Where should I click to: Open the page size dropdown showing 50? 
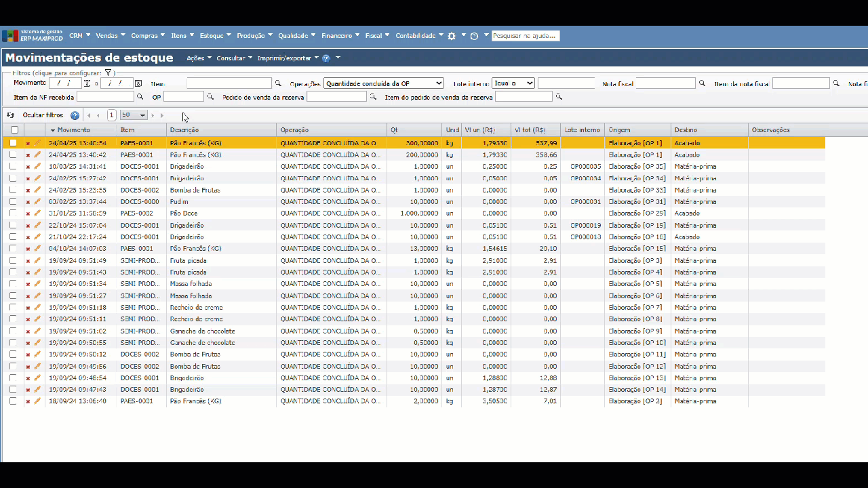click(133, 115)
